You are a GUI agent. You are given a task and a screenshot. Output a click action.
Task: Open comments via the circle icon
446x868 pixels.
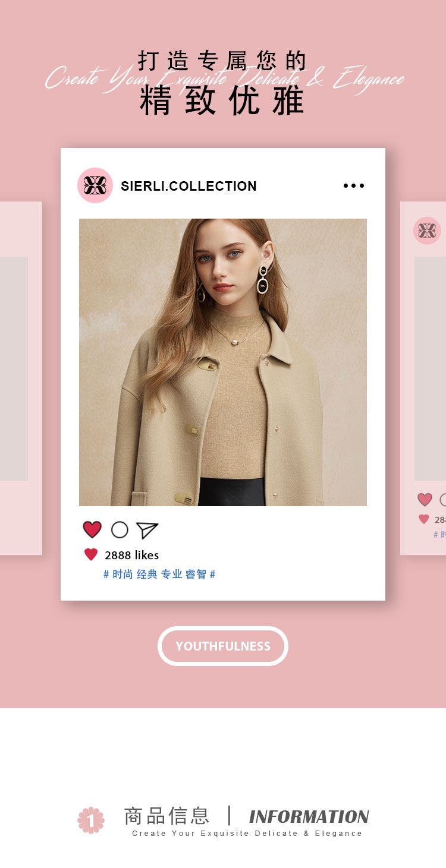tap(120, 530)
